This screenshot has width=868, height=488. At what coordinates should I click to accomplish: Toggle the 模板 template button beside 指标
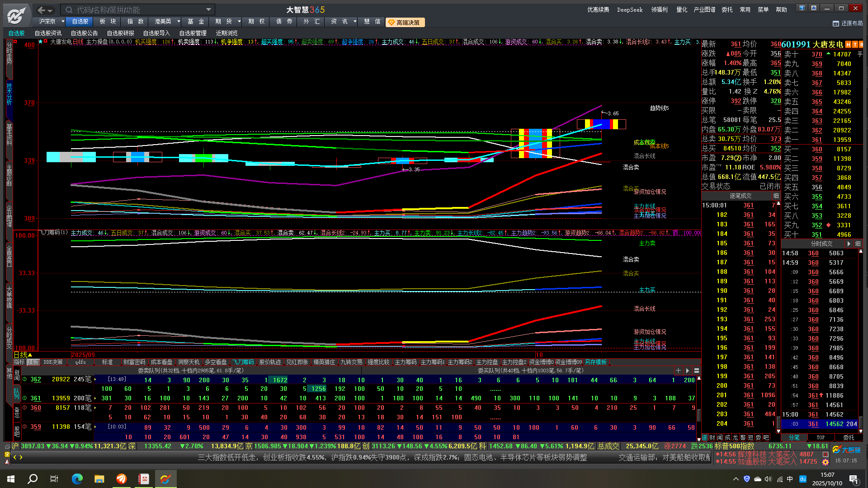pyautogui.click(x=33, y=362)
